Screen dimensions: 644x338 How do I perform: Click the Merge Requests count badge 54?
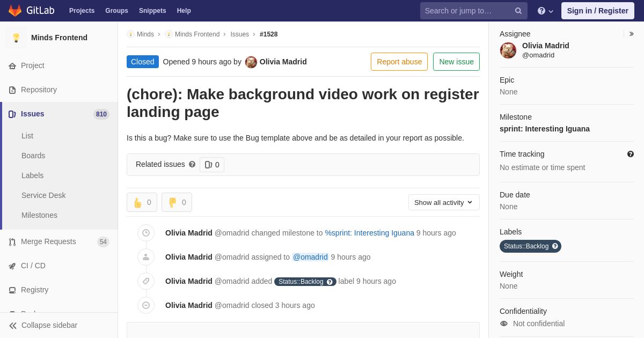pos(103,242)
